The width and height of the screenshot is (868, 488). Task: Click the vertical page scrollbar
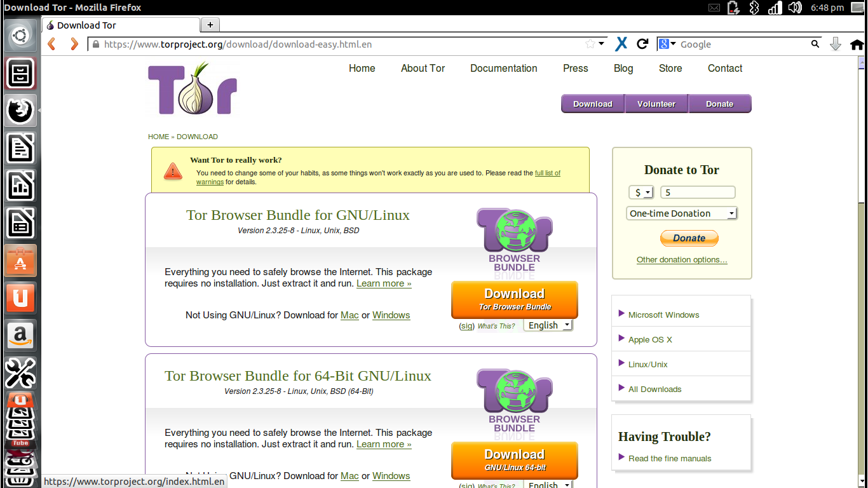[x=862, y=271]
